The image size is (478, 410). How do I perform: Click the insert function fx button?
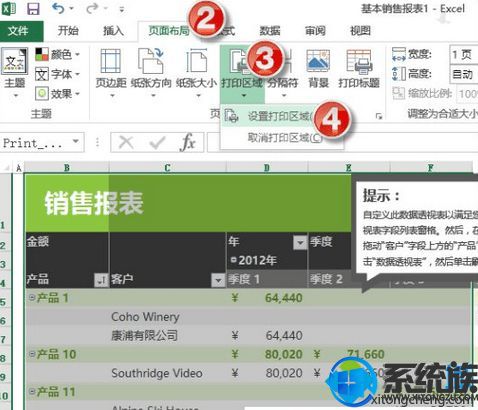coord(187,143)
